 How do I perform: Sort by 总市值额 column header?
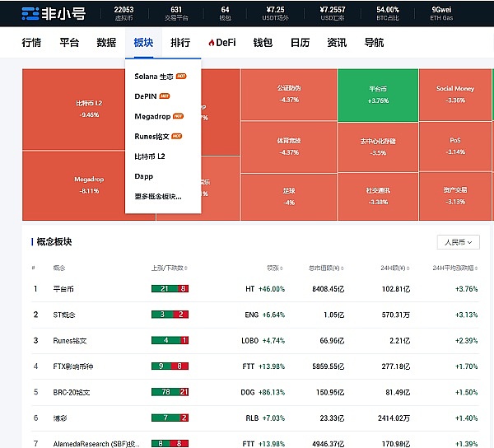(x=326, y=268)
